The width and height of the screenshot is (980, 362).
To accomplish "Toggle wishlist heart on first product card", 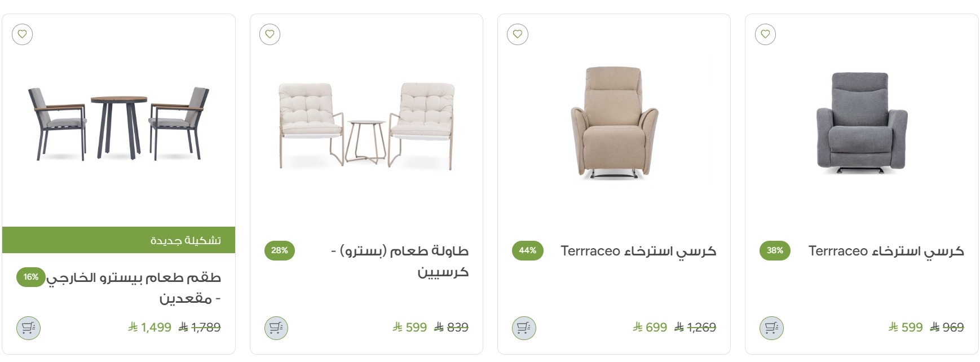I will (22, 34).
